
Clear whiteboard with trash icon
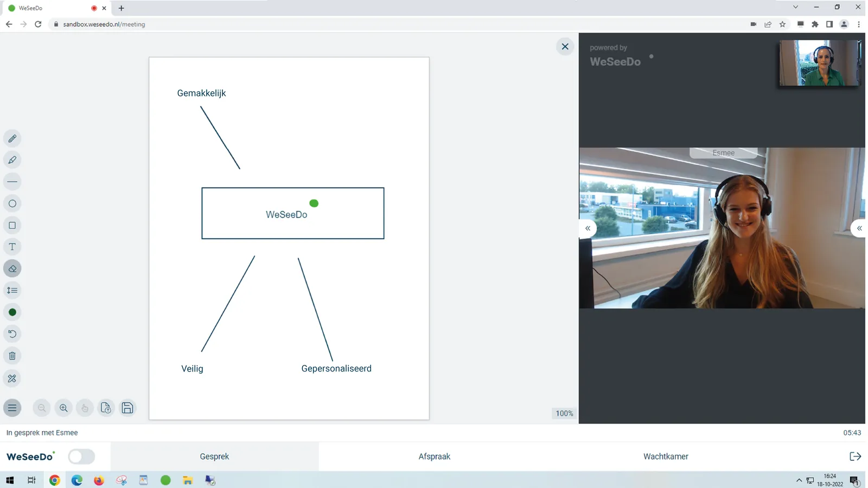12,356
